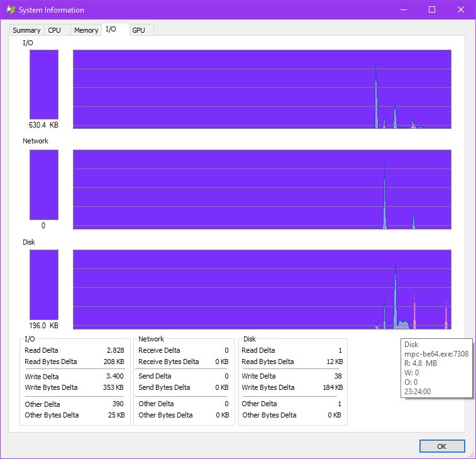Switch to the Summary tab
This screenshot has width=476, height=459.
point(26,30)
